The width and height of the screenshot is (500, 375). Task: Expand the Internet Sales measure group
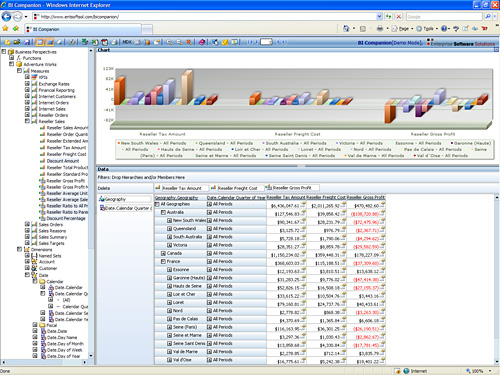(27, 109)
